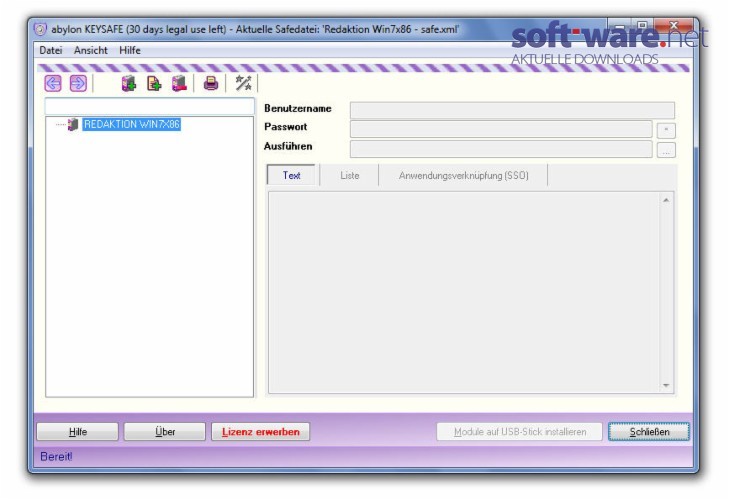
Task: Click the Passwort input field
Action: [501, 129]
